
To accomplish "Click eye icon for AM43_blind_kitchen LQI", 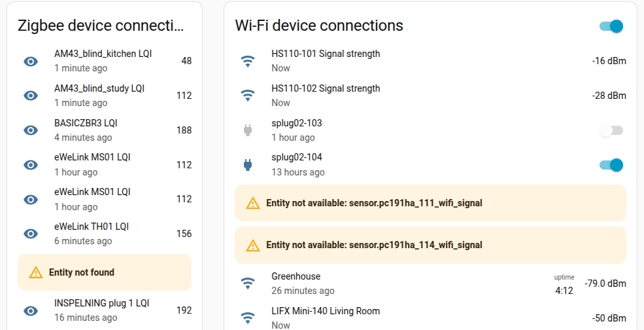I will pyautogui.click(x=31, y=61).
